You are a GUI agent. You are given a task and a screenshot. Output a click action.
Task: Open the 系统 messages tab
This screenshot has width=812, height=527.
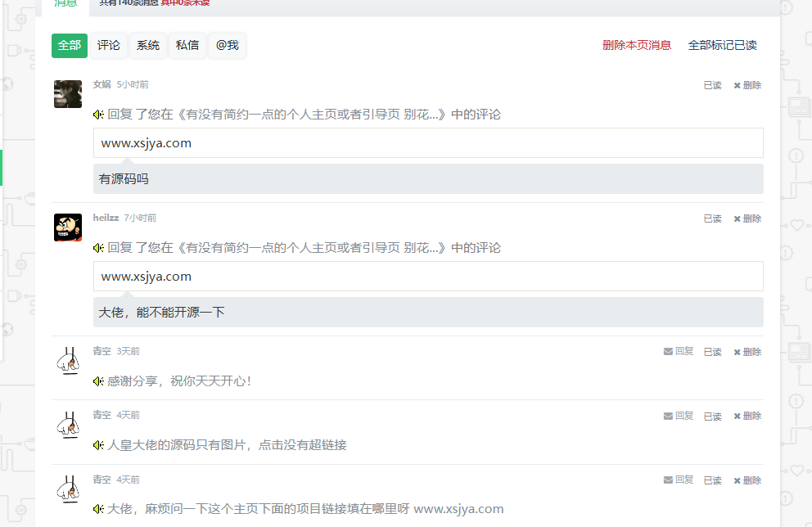coord(147,46)
